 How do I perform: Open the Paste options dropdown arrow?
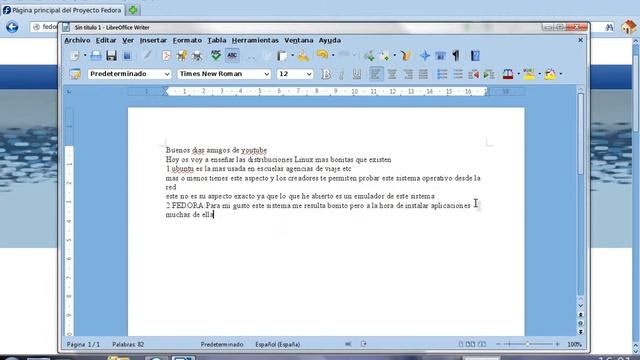tap(292, 56)
